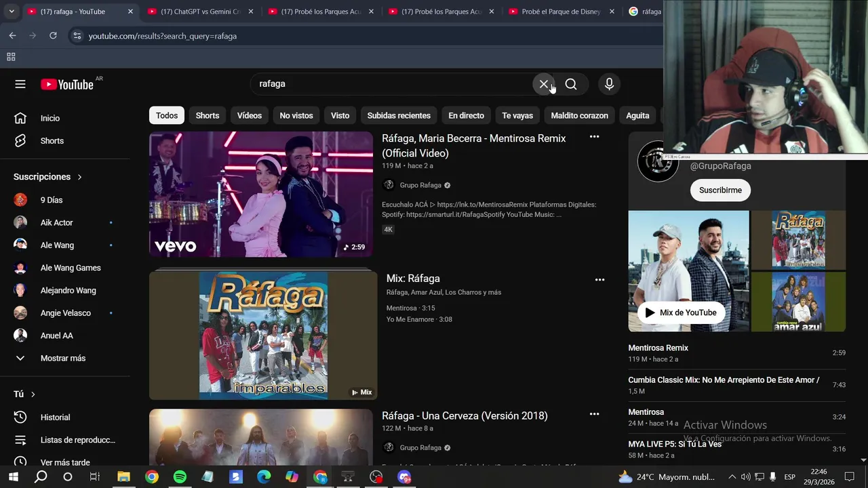Expand Suscripciones section arrow
This screenshot has width=868, height=488.
(79, 177)
